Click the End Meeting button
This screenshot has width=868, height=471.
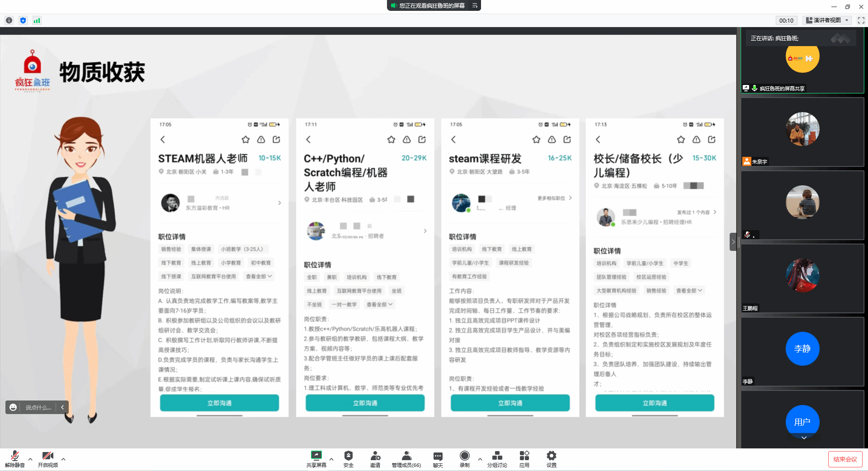tap(845, 459)
